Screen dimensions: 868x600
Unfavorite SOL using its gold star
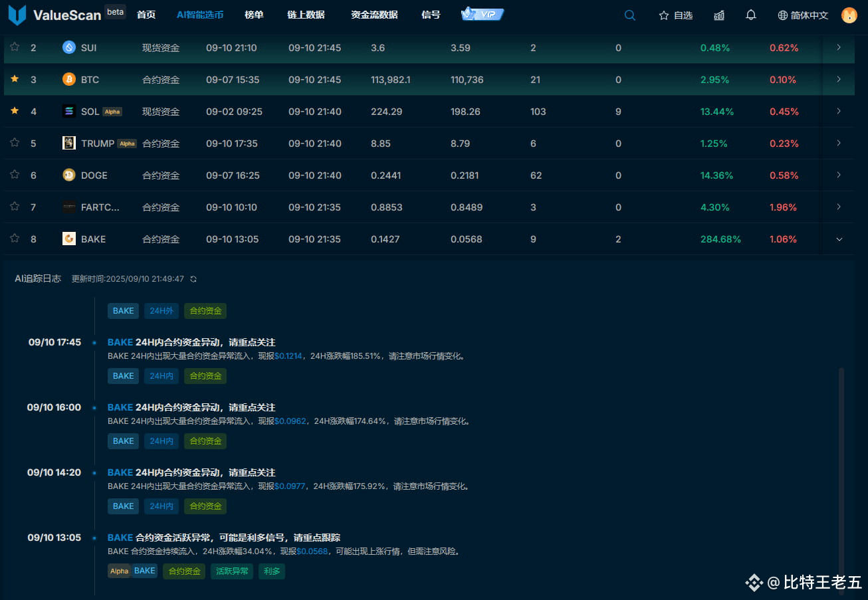[x=15, y=111]
